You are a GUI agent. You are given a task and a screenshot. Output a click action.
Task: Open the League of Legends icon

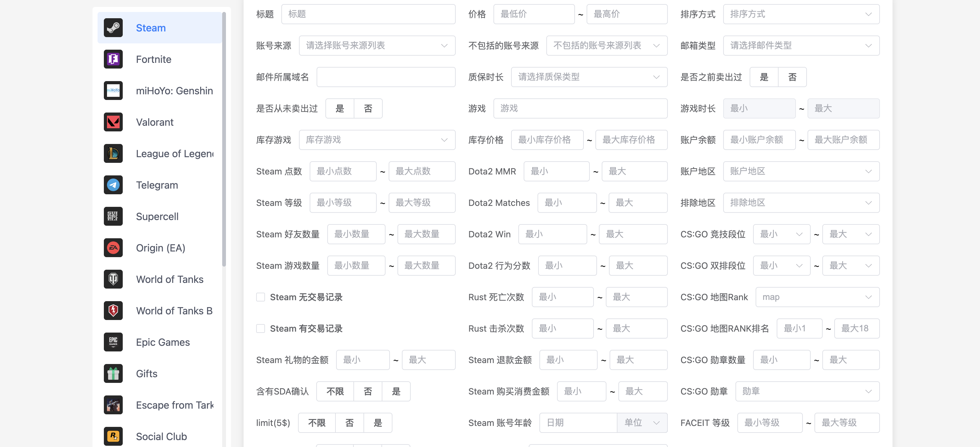click(x=113, y=154)
